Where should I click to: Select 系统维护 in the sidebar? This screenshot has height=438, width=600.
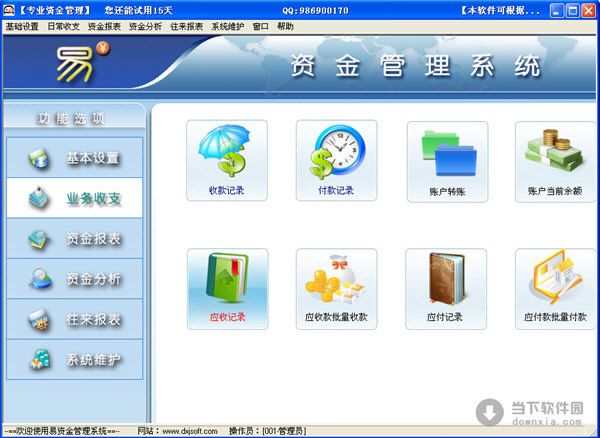[x=75, y=359]
